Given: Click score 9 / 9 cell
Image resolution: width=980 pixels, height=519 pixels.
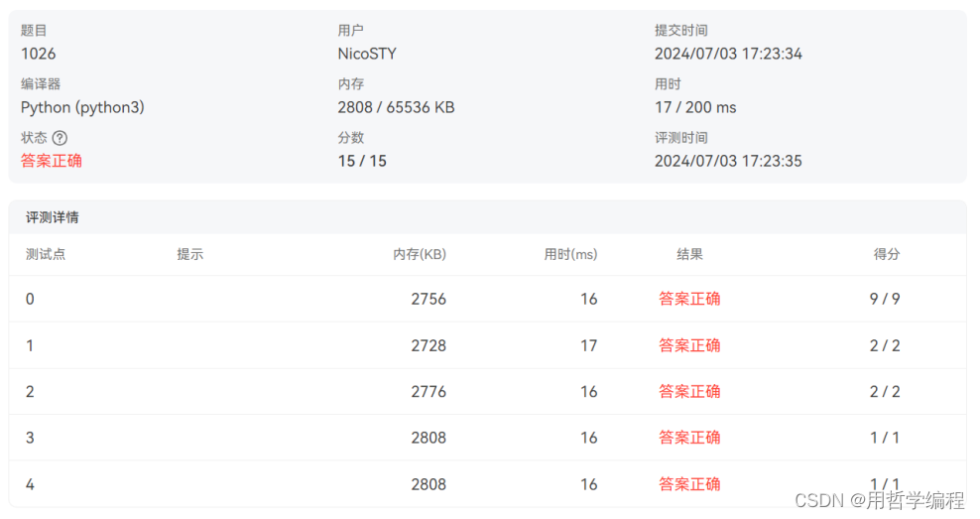Looking at the screenshot, I should [885, 300].
